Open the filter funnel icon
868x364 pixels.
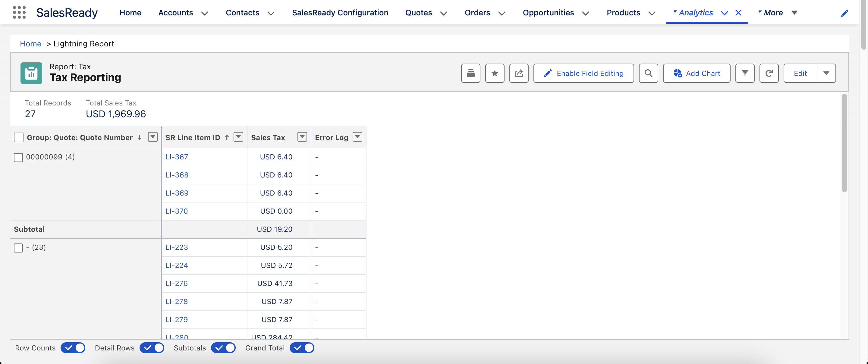click(745, 73)
